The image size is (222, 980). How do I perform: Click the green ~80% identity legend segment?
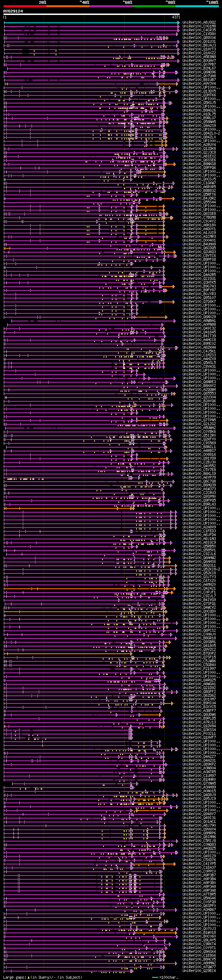pyautogui.click(x=154, y=6)
